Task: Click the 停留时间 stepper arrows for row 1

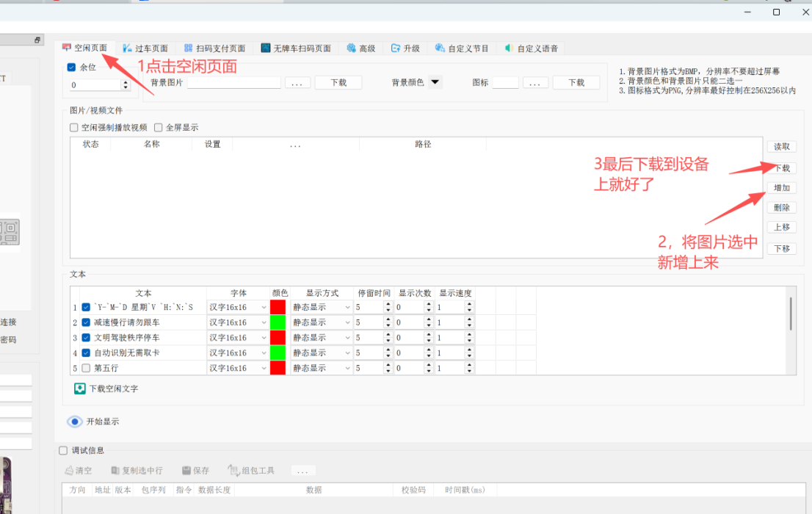Action: [388, 307]
